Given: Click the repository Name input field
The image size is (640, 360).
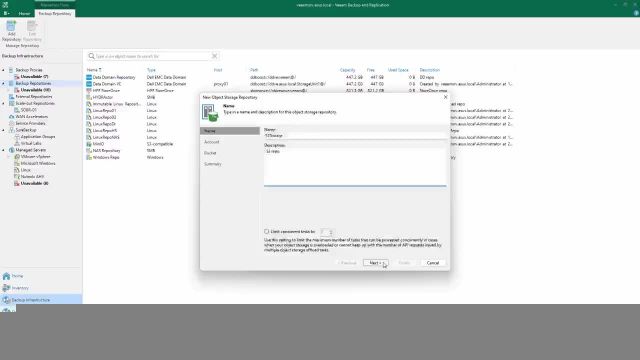Looking at the screenshot, I should (x=355, y=136).
